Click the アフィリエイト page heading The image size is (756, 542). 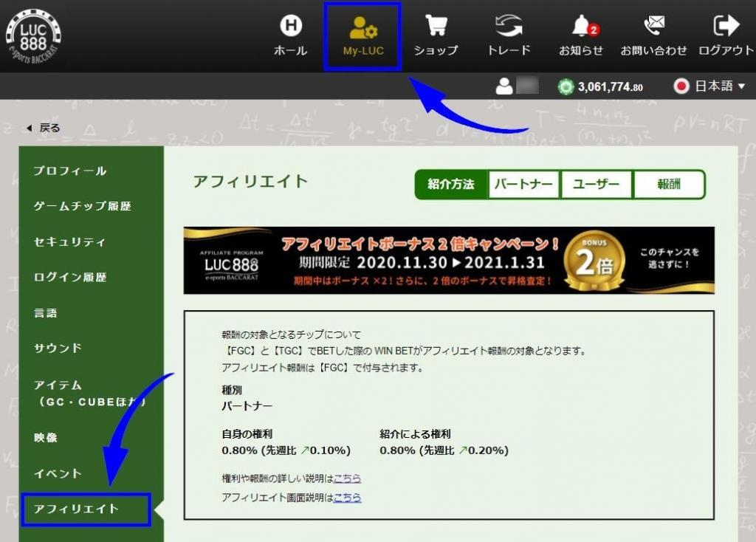pyautogui.click(x=250, y=182)
